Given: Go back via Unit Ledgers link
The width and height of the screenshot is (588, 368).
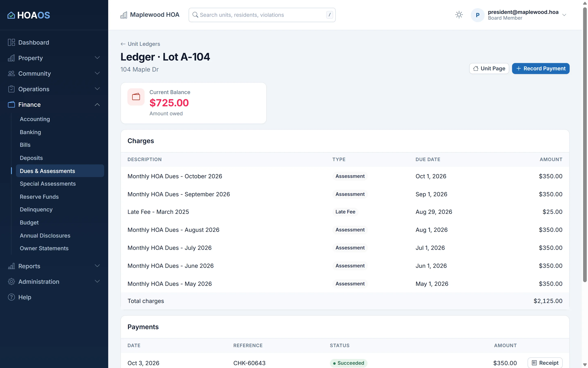Looking at the screenshot, I should [x=144, y=44].
